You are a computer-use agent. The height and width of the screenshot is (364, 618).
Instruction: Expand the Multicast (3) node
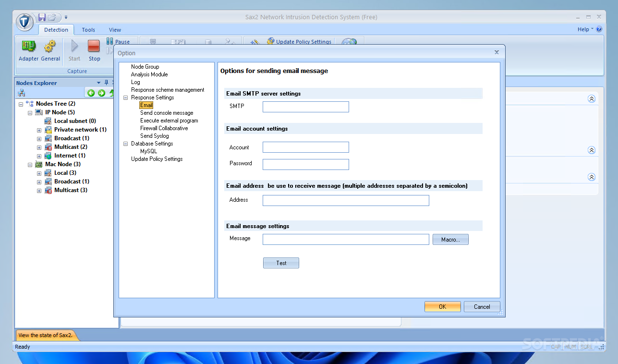click(x=39, y=191)
